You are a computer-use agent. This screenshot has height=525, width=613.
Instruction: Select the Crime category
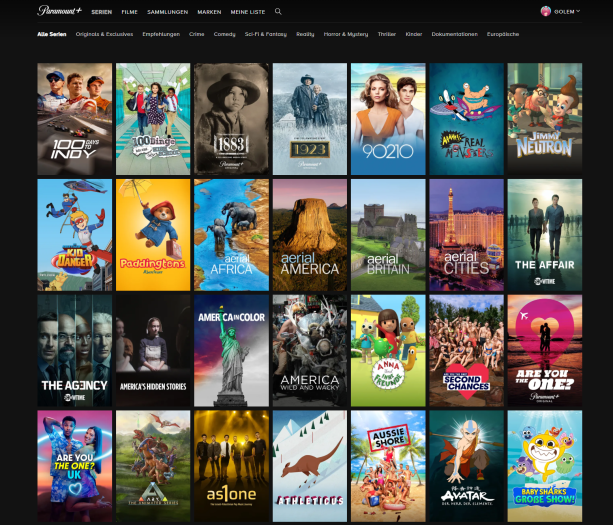(x=197, y=34)
